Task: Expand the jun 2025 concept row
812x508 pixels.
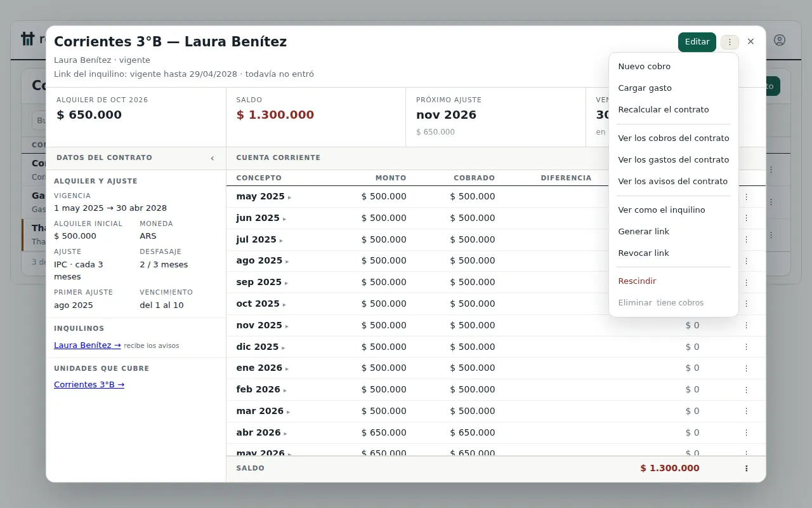Action: point(261,218)
